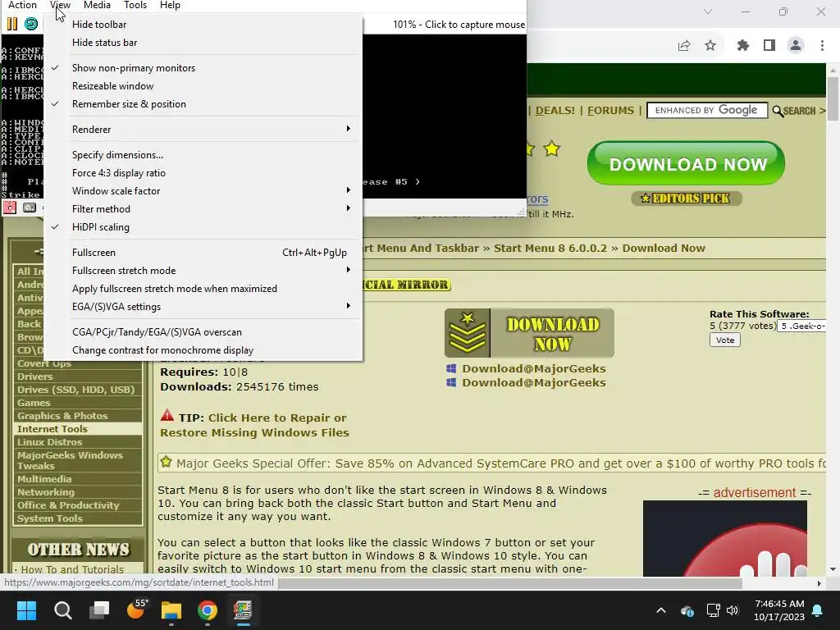
Task: Click the gray cassette status bar icon
Action: [30, 208]
